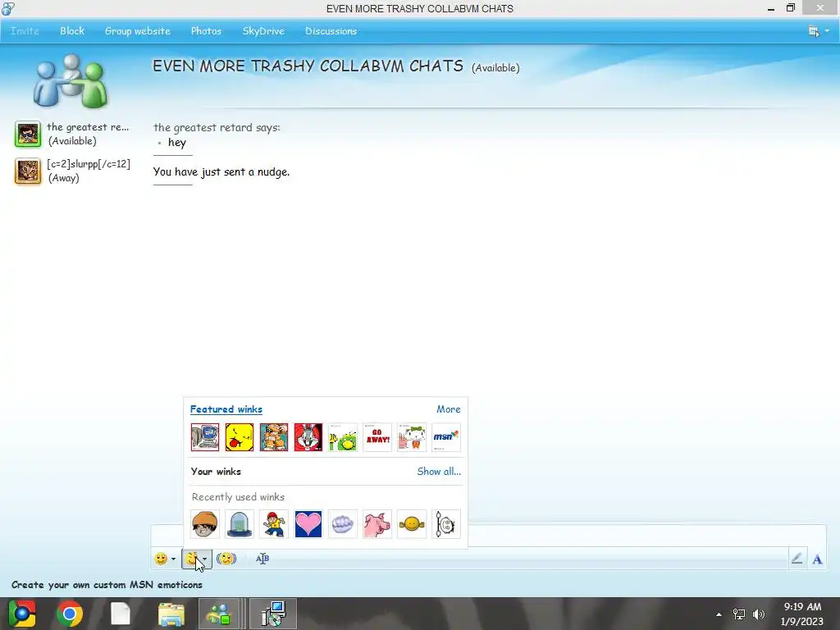Viewport: 840px width, 630px height.
Task: Click the winking face winks button
Action: [192, 559]
